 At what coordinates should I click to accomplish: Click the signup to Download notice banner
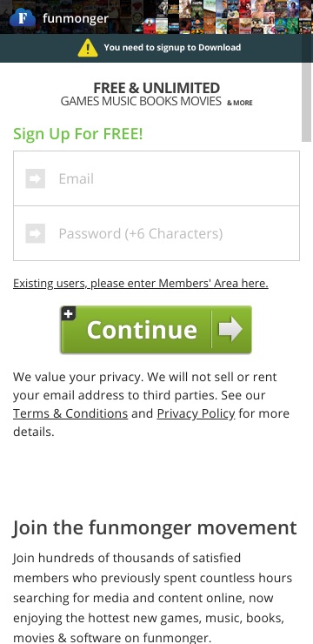click(x=156, y=48)
